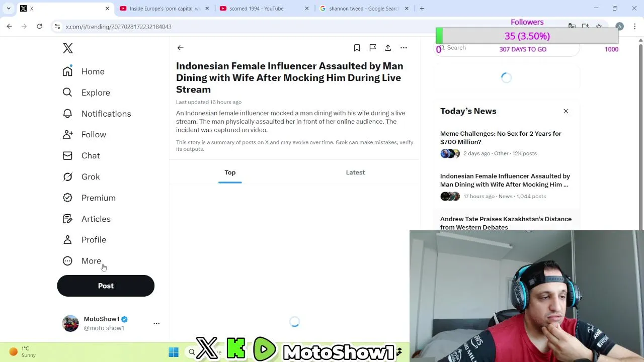The image size is (644, 362).
Task: Click the address bar URL
Action: 119,27
